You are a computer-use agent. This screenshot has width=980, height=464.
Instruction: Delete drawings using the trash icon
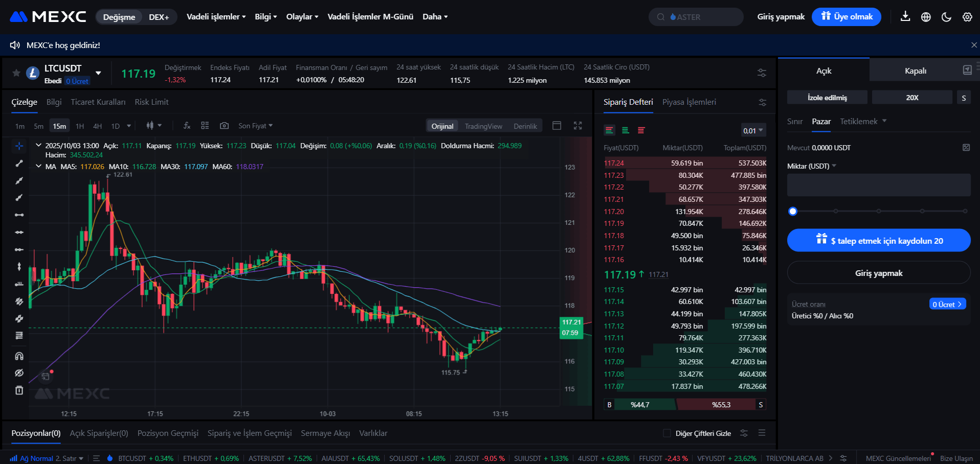point(19,390)
